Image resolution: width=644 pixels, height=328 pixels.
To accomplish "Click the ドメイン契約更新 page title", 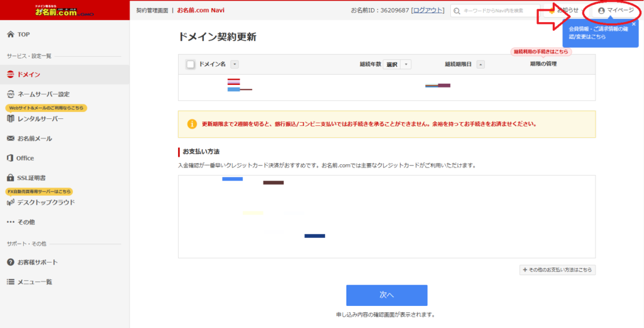I will coord(217,37).
